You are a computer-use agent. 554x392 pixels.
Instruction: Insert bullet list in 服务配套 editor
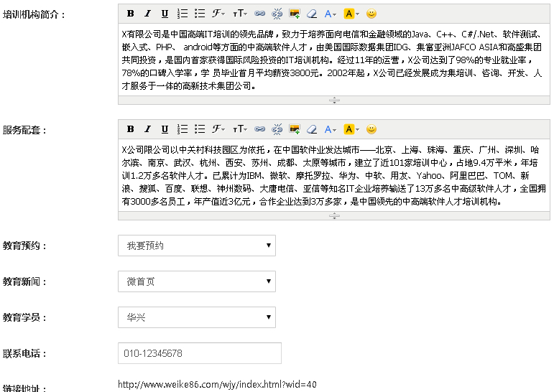coord(200,129)
